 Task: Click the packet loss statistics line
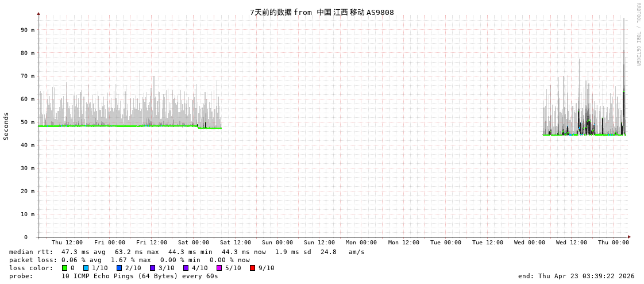click(x=129, y=260)
